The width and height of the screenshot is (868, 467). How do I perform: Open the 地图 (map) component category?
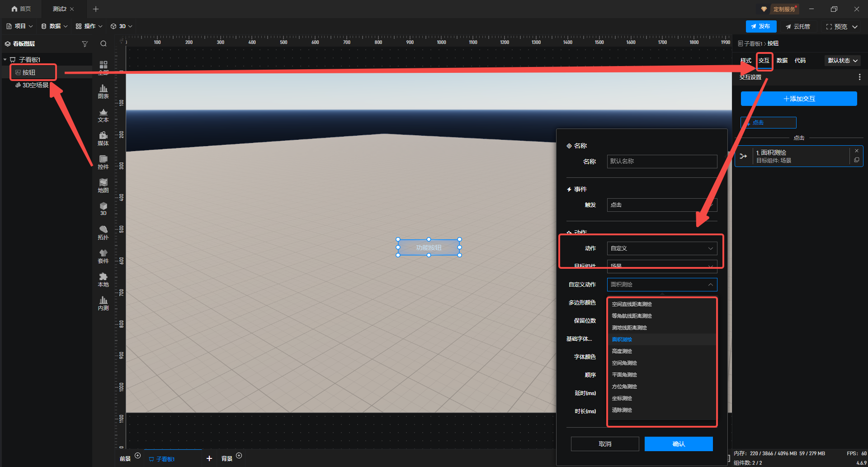[103, 186]
